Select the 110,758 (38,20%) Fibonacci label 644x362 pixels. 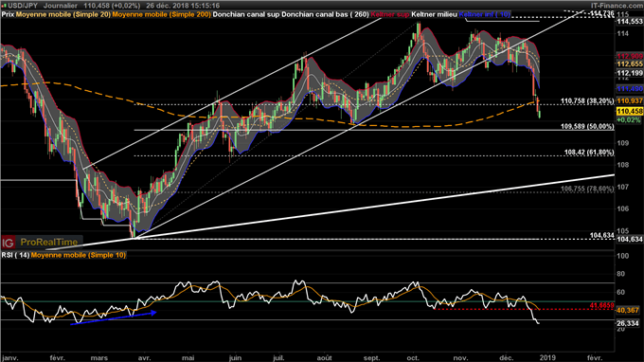587,100
